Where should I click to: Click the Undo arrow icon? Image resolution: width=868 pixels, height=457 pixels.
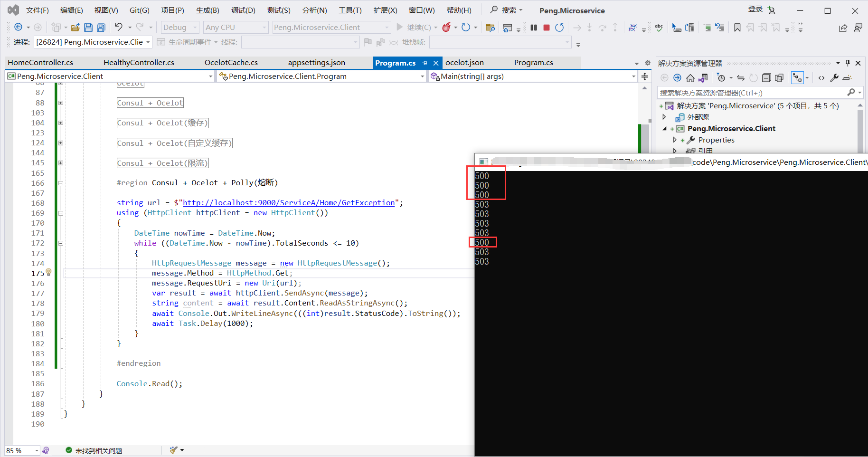(118, 27)
